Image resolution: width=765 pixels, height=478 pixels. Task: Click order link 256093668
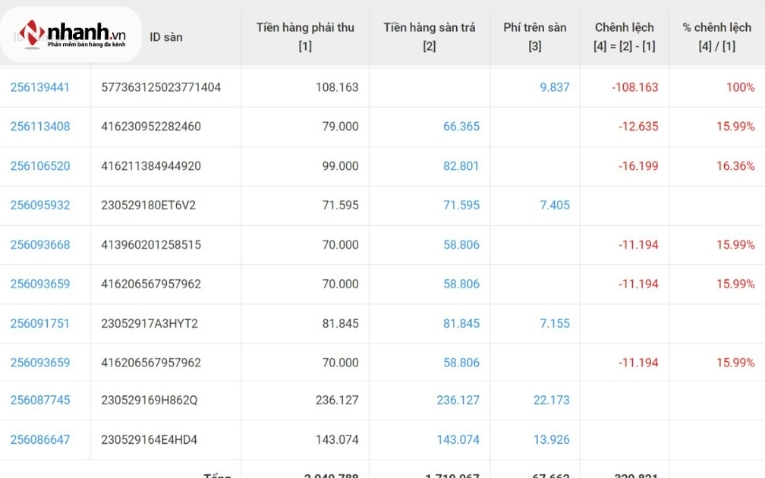click(40, 244)
